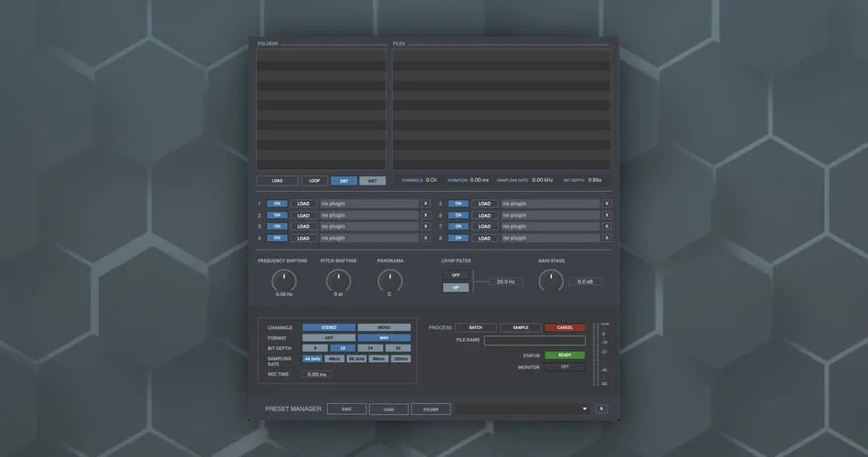The image size is (868, 457).
Task: Click the Gain Stage knob
Action: coord(551,281)
